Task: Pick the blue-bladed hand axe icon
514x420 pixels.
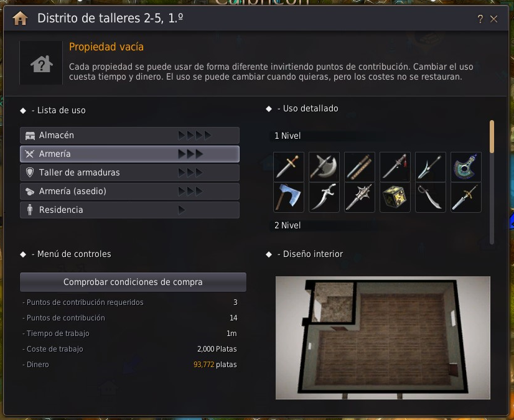Action: (x=289, y=197)
